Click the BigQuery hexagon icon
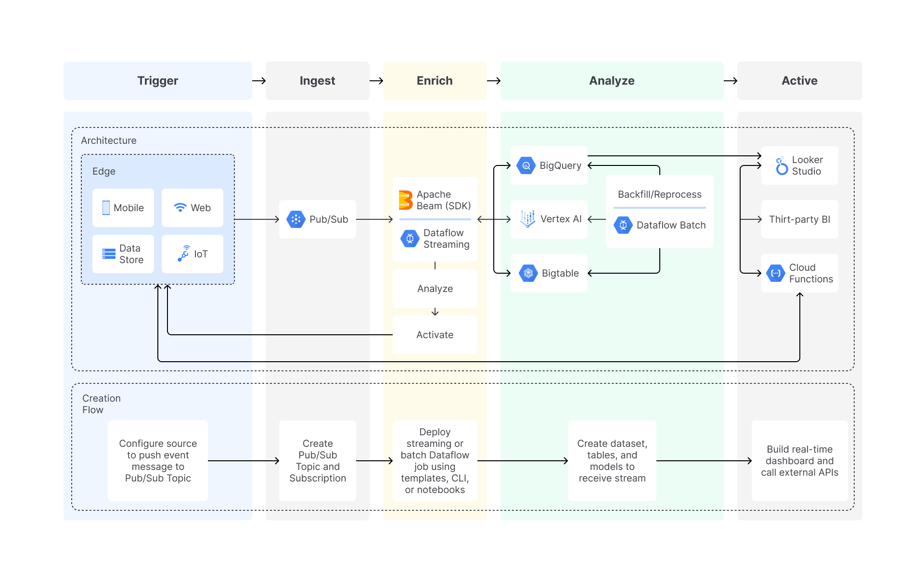 coord(526,165)
